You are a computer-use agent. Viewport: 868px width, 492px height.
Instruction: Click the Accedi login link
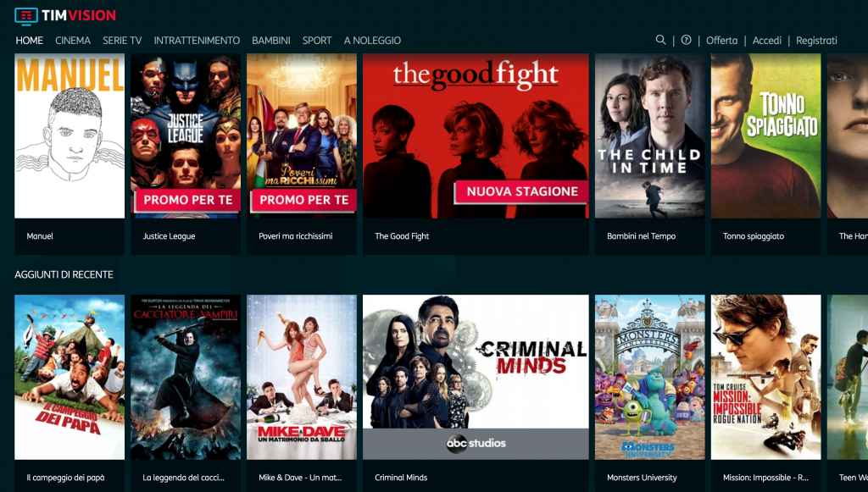pyautogui.click(x=766, y=41)
